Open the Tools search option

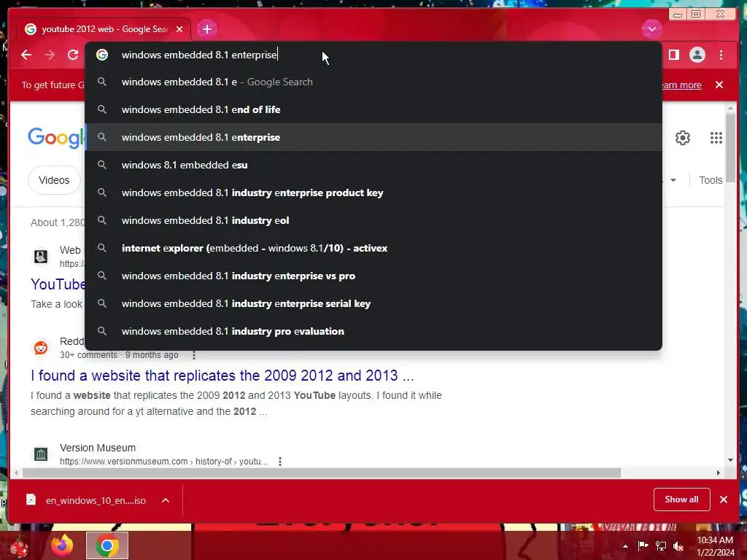[x=711, y=180]
